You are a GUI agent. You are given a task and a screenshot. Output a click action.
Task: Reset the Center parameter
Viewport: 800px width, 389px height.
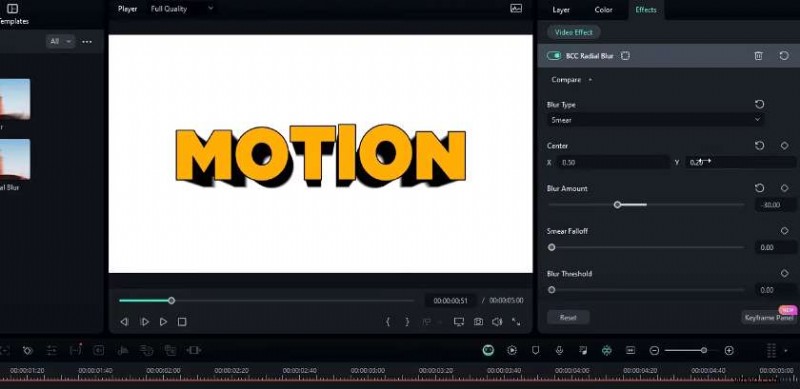point(760,145)
